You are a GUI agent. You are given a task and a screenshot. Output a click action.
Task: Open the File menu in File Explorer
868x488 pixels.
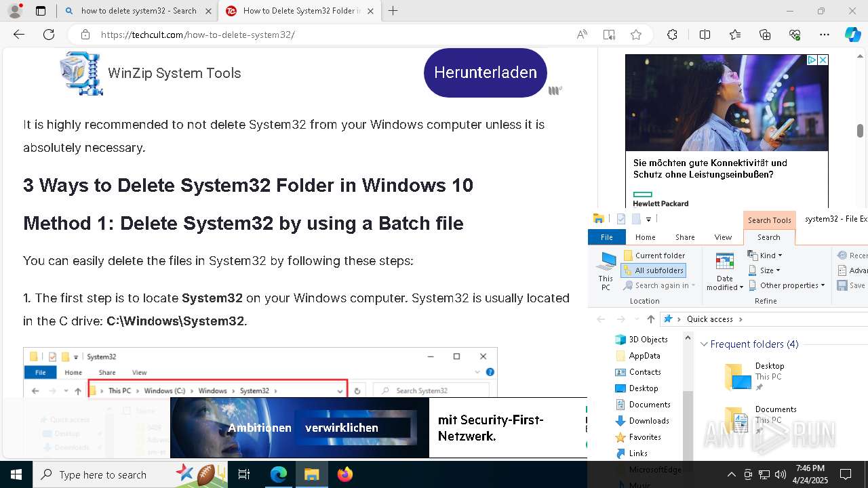pyautogui.click(x=606, y=237)
